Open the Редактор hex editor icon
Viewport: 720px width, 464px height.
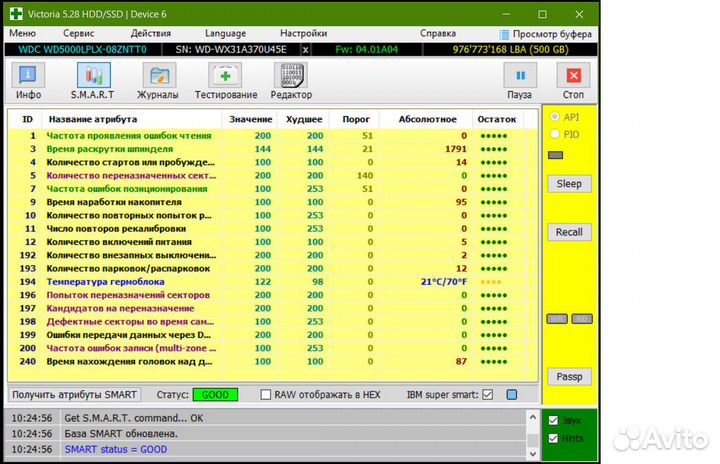pos(291,75)
